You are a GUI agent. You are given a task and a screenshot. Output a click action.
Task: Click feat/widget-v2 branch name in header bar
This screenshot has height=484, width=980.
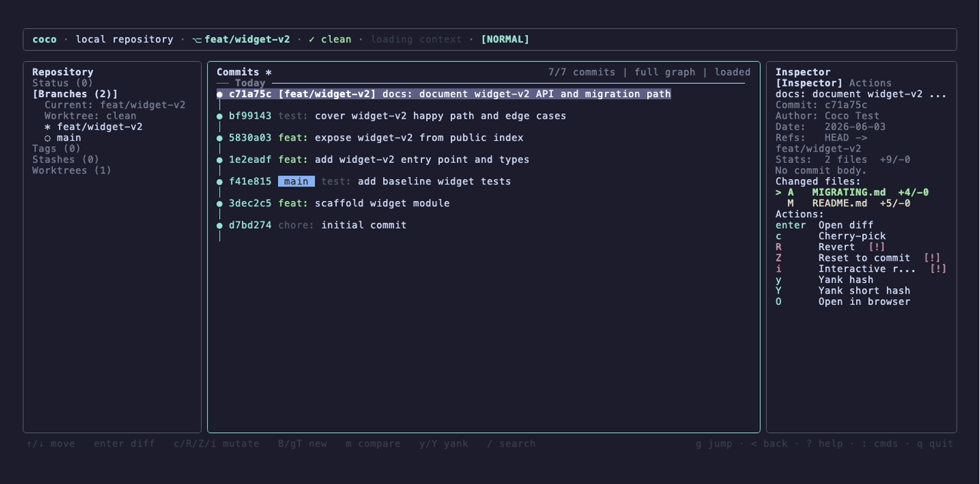point(247,40)
